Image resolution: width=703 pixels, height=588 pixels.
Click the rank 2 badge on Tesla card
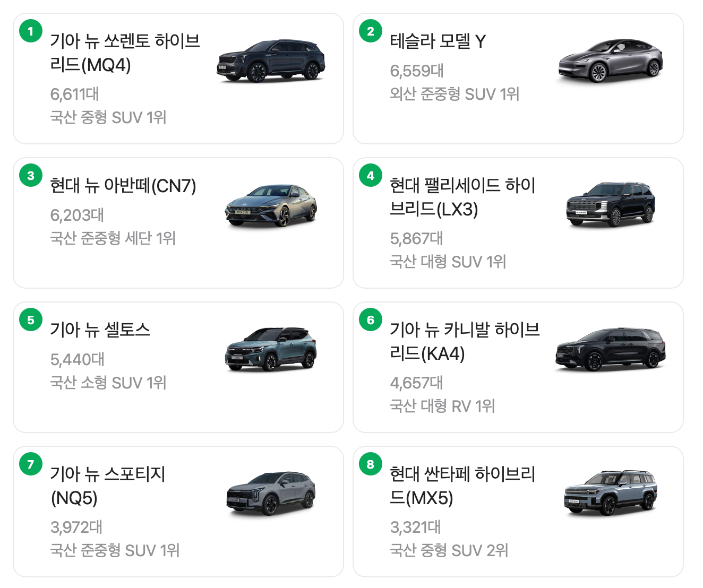(x=370, y=32)
